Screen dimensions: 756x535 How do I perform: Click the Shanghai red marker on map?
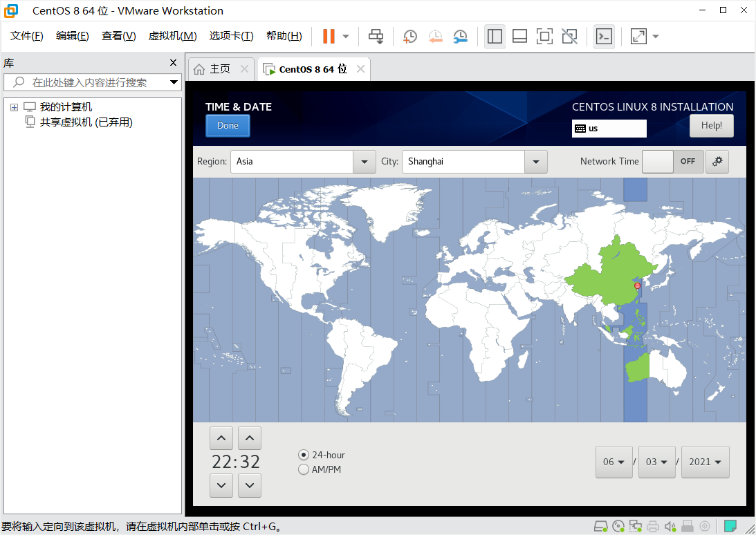[638, 285]
